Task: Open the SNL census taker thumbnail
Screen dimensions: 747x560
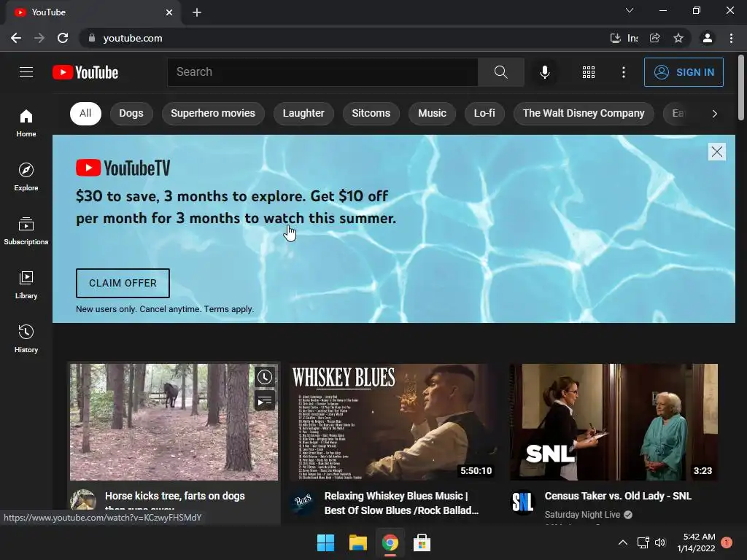Action: click(614, 422)
